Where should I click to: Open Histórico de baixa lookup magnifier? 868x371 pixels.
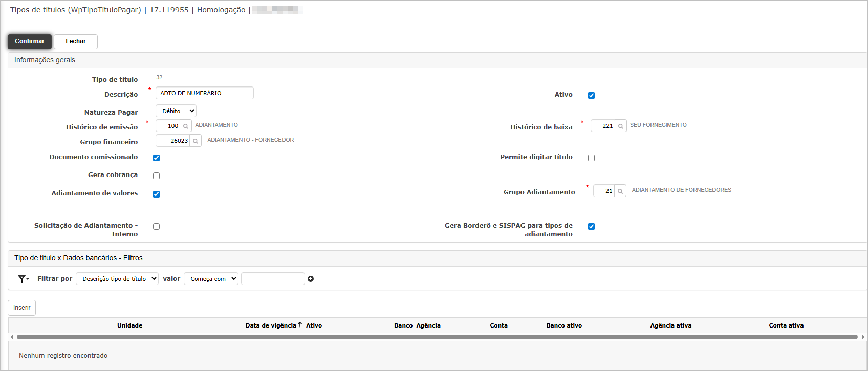point(621,126)
